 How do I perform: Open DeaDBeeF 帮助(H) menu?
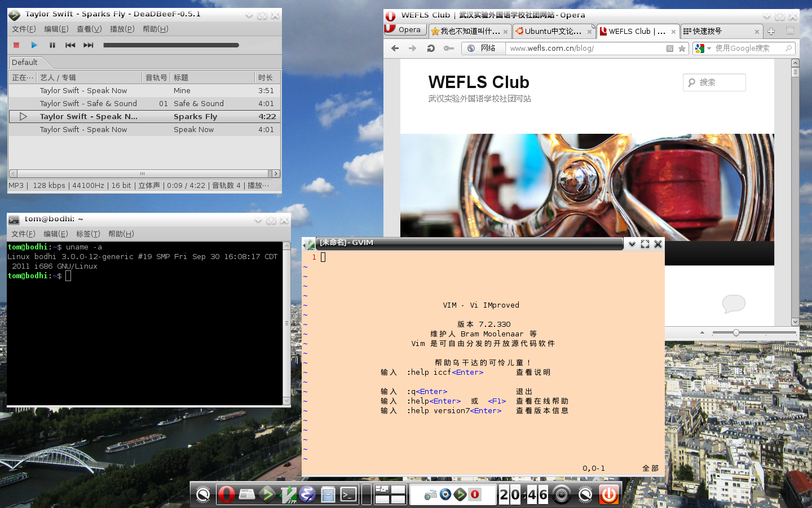click(155, 29)
